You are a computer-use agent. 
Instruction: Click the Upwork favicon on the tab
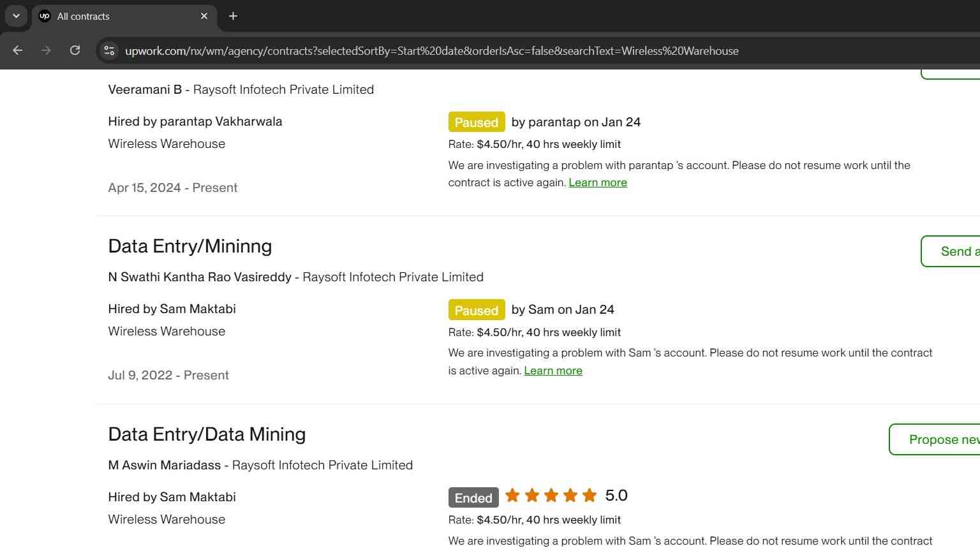(45, 16)
